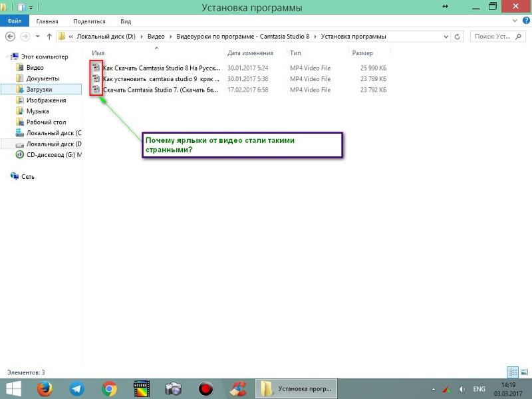This screenshot has width=532, height=399.
Task: Open the Customize Quick Access Toolbar dropdown
Action: pos(31,7)
